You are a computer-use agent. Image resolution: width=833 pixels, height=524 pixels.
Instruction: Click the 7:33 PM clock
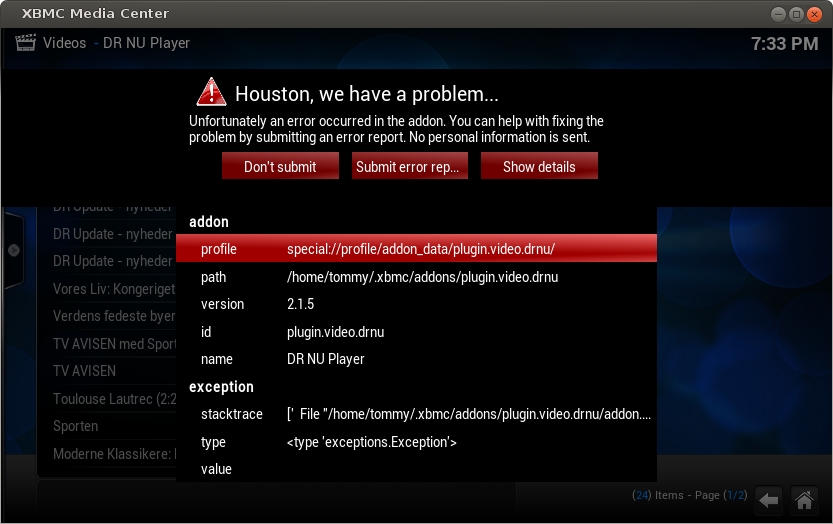[784, 44]
